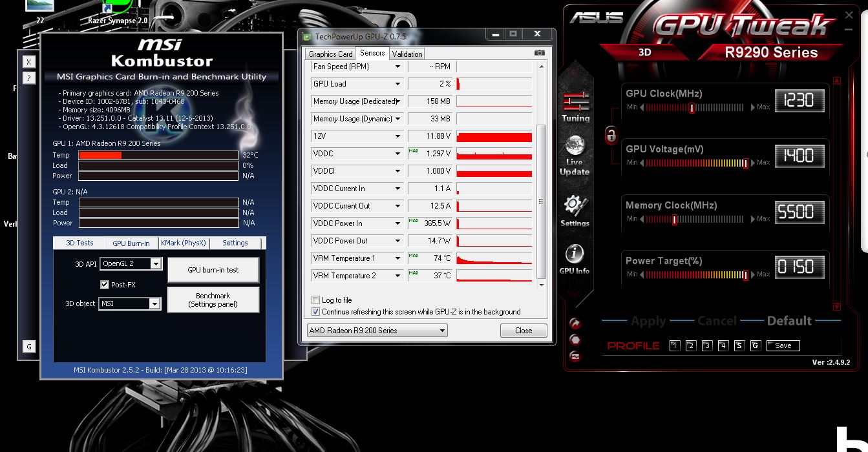
Task: Click the GPU Clock value field 1230
Action: coord(799,100)
